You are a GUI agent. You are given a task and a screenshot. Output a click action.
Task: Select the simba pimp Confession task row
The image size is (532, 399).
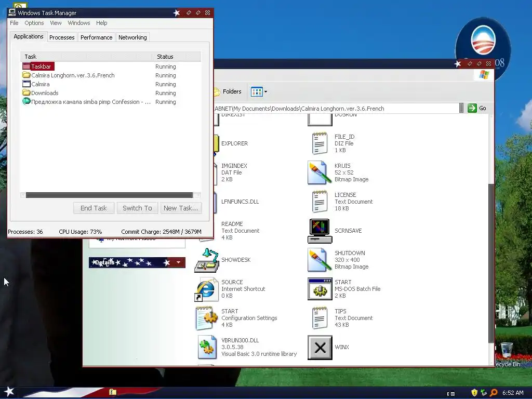(110, 102)
